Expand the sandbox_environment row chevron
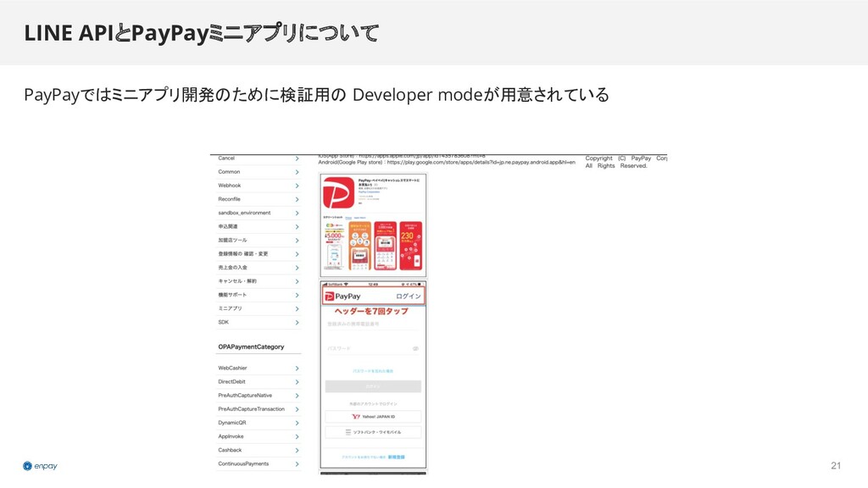The image size is (868, 488). (297, 213)
